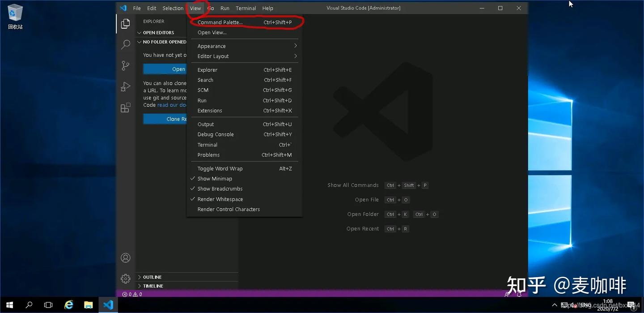Open Run and Debug icon in activity bar
This screenshot has width=644, height=313.
tap(126, 87)
